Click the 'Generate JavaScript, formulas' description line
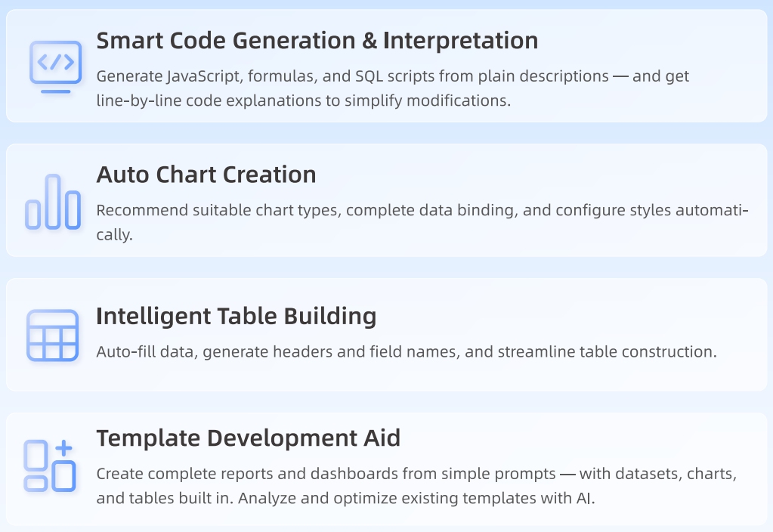The width and height of the screenshot is (773, 532). [392, 76]
